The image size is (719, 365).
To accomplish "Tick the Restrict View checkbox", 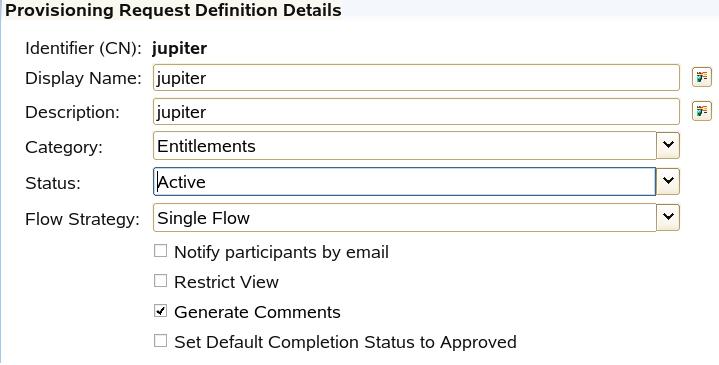I will pos(160,281).
